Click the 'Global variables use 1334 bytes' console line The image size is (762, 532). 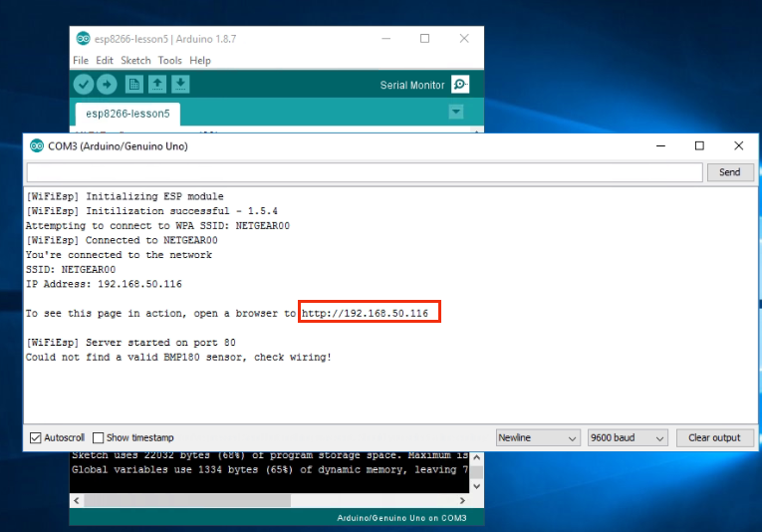point(270,470)
